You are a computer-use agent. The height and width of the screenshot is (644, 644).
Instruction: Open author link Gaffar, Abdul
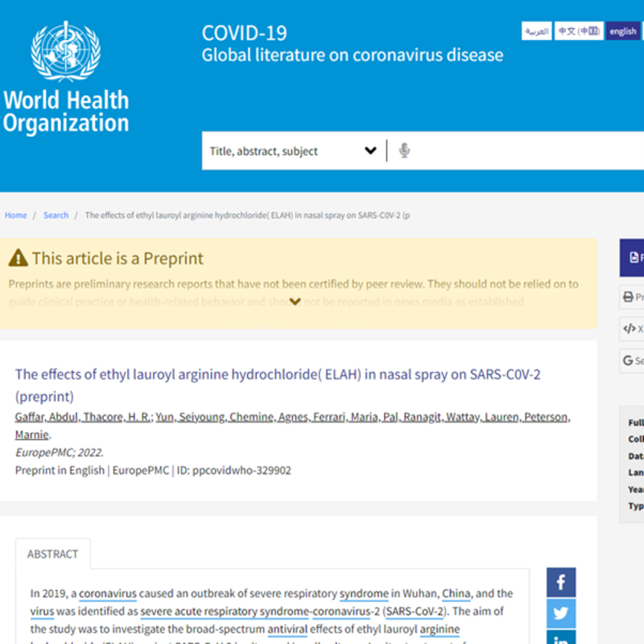pos(47,417)
